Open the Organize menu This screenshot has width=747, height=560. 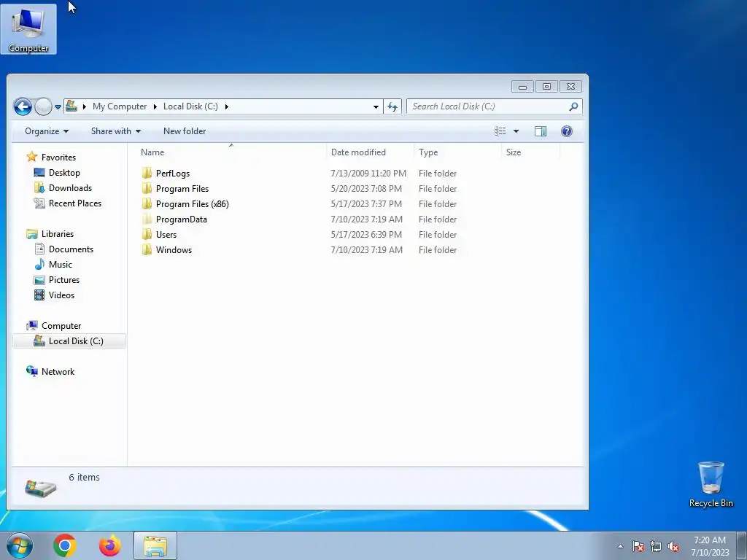(x=46, y=131)
